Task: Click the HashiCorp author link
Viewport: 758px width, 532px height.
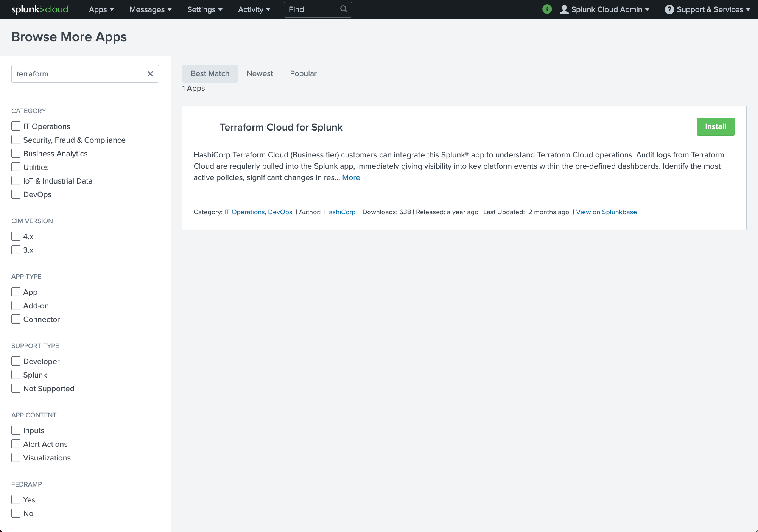Action: point(339,212)
